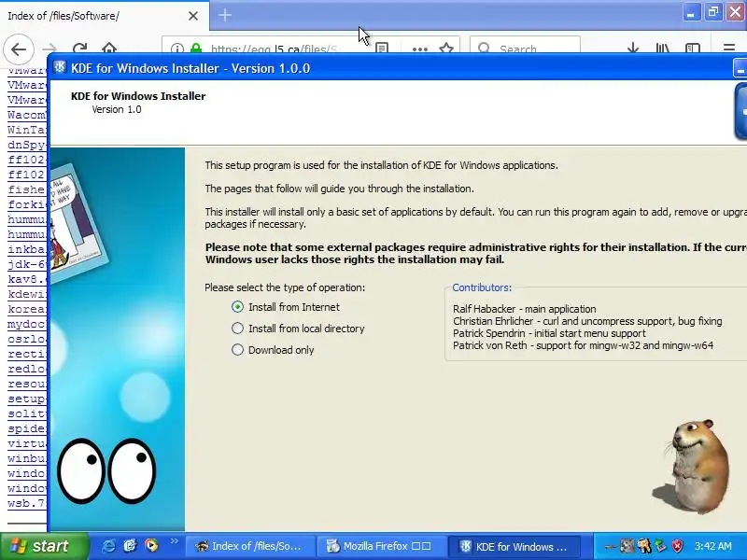The image size is (747, 560).
Task: Open the korea link in file index
Action: pos(27,309)
